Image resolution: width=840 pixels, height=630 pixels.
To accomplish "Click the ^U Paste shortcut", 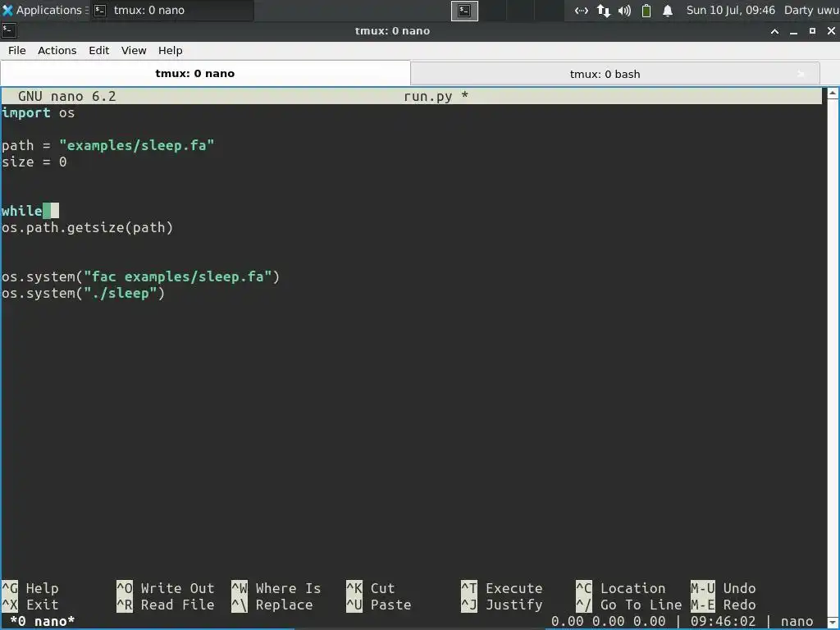I will 379,605.
